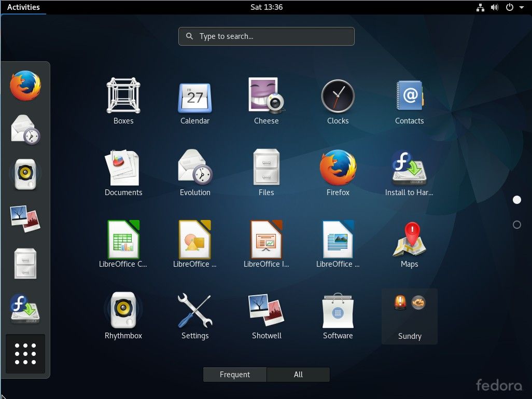Expand the system menu arrow
532x399 pixels.
click(x=522, y=7)
